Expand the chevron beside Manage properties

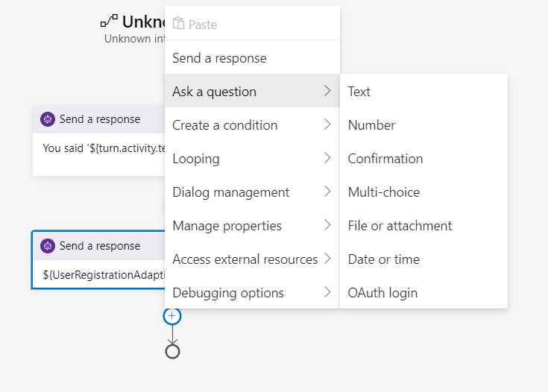pyautogui.click(x=327, y=225)
